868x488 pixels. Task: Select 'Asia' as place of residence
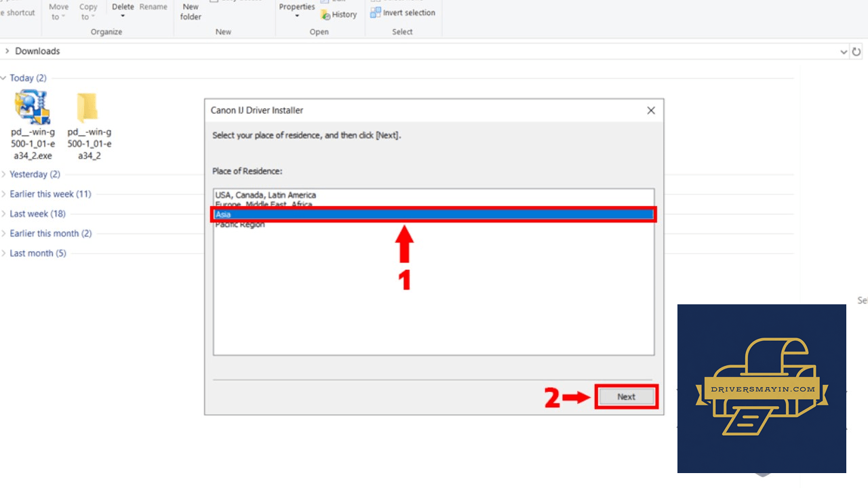coord(434,214)
